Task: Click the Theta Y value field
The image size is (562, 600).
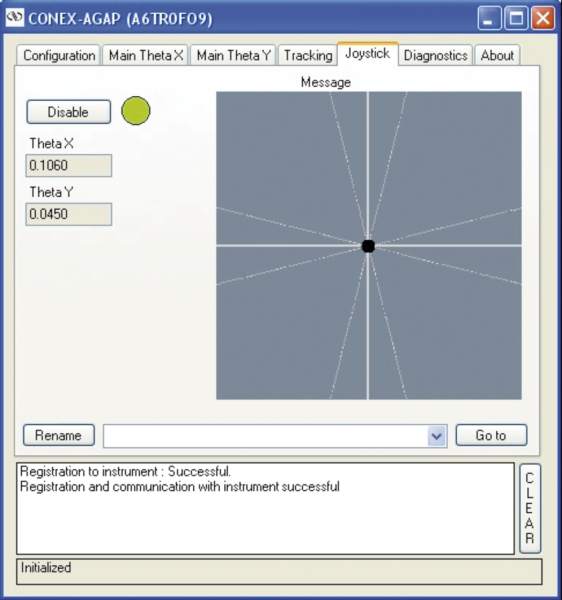Action: click(x=68, y=214)
